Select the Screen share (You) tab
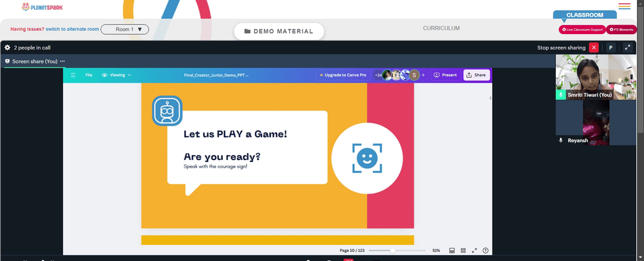644x261 pixels. pos(35,62)
